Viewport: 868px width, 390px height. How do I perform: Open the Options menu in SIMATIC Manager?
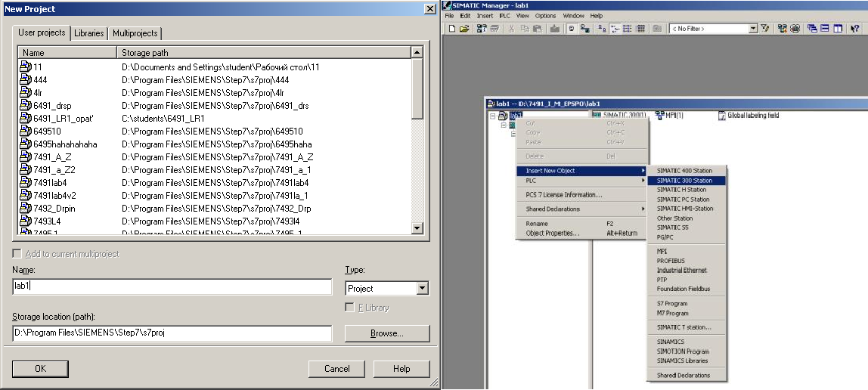[545, 16]
